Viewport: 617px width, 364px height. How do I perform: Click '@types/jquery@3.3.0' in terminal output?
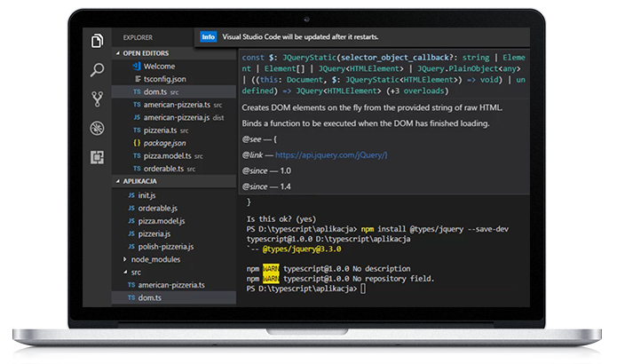302,249
